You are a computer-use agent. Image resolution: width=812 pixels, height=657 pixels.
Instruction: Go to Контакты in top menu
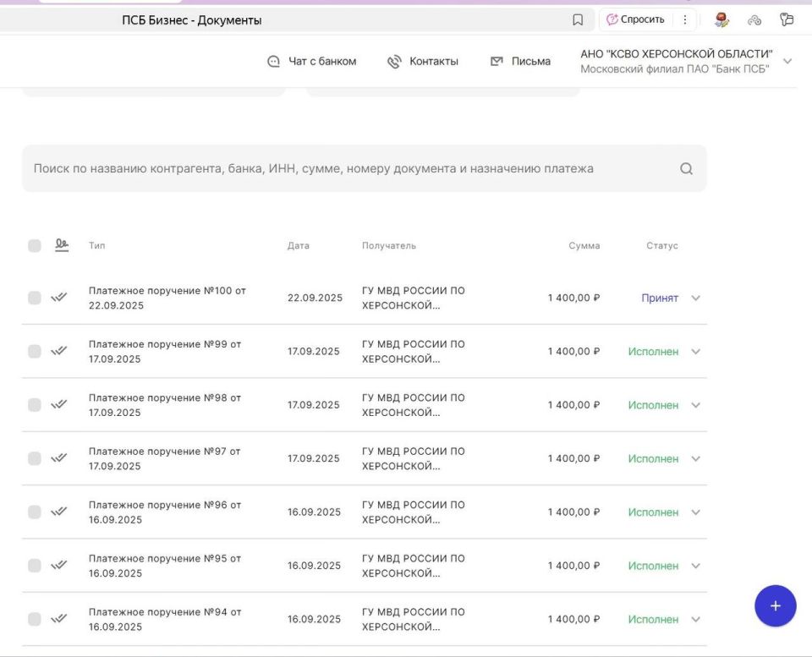[x=433, y=62]
